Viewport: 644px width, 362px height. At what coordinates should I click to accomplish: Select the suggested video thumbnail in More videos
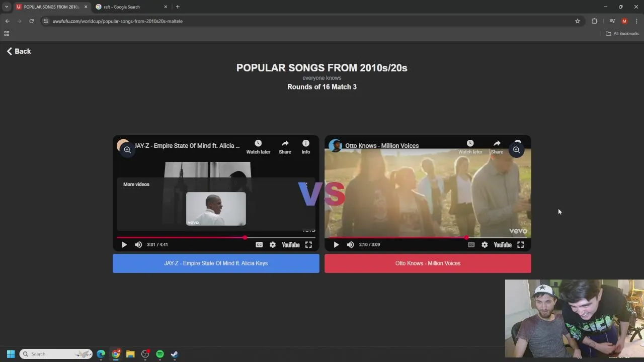pos(216,209)
